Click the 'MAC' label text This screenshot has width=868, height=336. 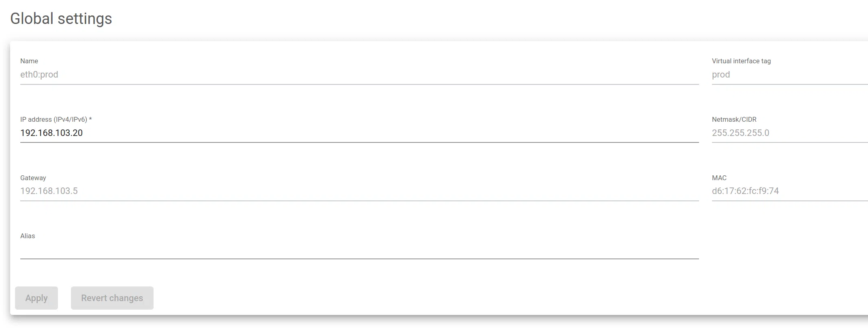(x=719, y=178)
